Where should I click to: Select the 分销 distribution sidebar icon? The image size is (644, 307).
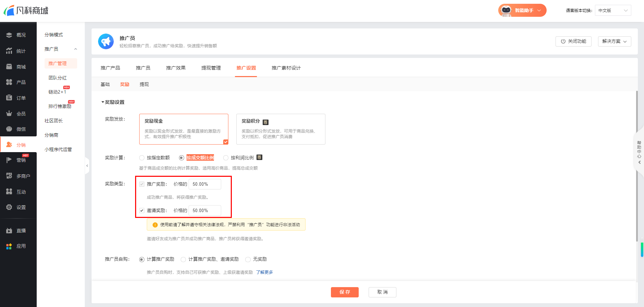pyautogui.click(x=9, y=145)
